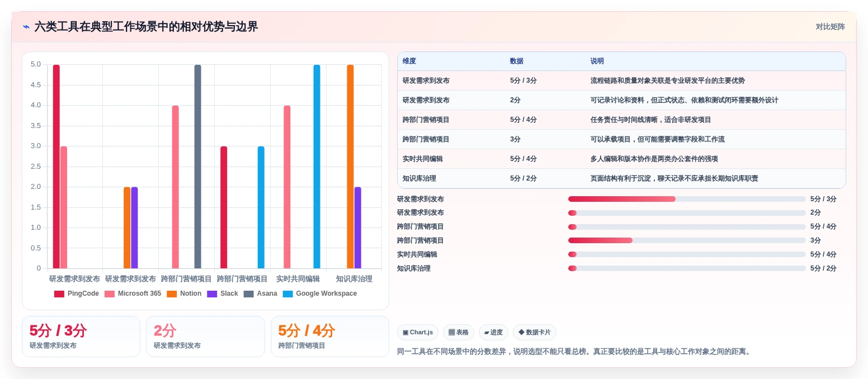The height and width of the screenshot is (379, 868).
Task: Click the 知识库治理 x-axis label in chart
Action: coord(354,279)
